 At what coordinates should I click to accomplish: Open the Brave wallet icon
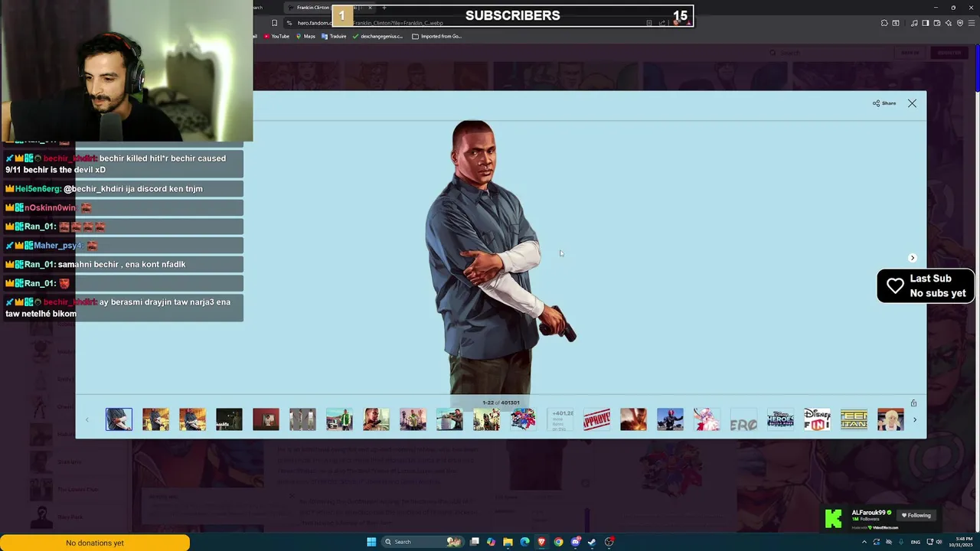pyautogui.click(x=937, y=23)
